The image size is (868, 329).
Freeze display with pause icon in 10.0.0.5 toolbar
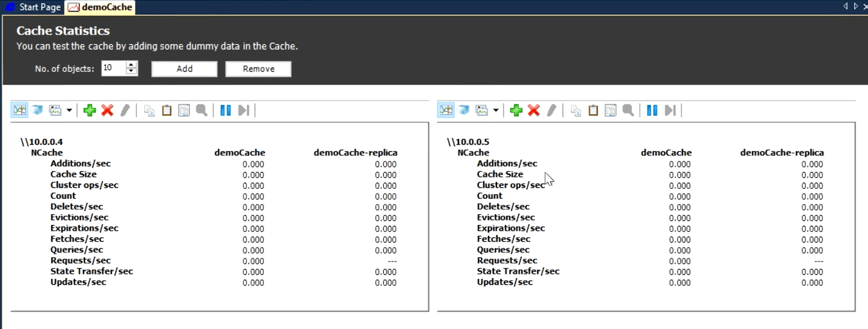[652, 110]
